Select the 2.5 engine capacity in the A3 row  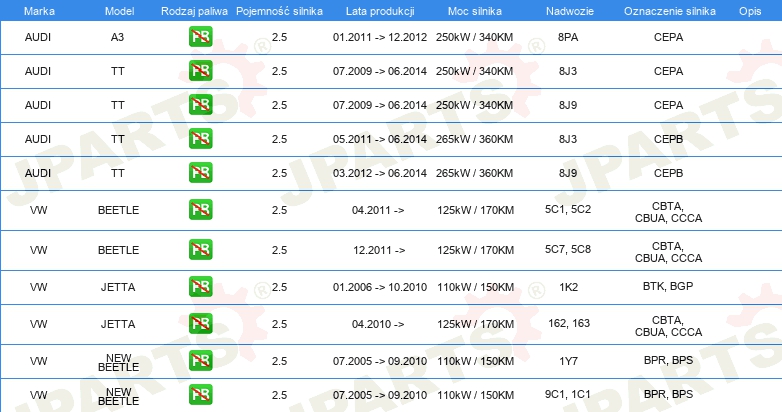[x=279, y=37]
